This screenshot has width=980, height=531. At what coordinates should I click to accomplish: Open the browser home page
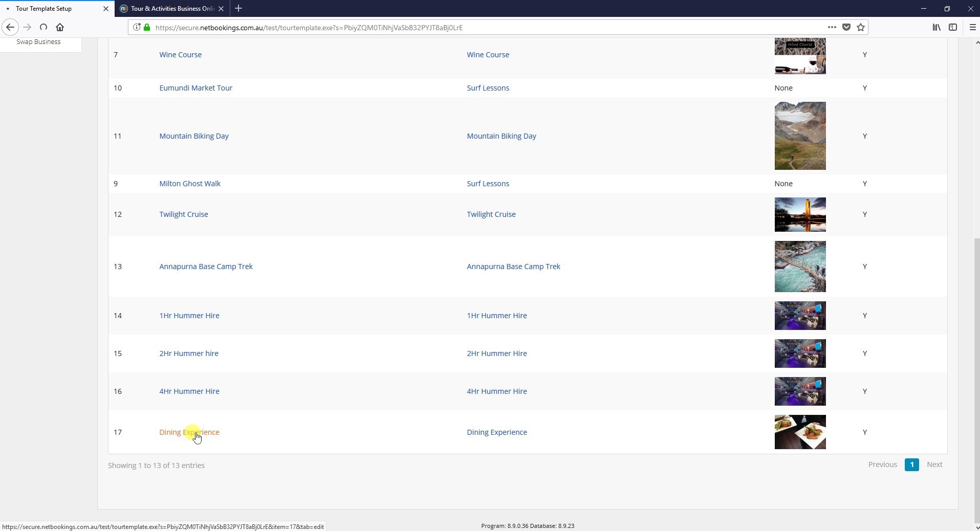[x=60, y=27]
